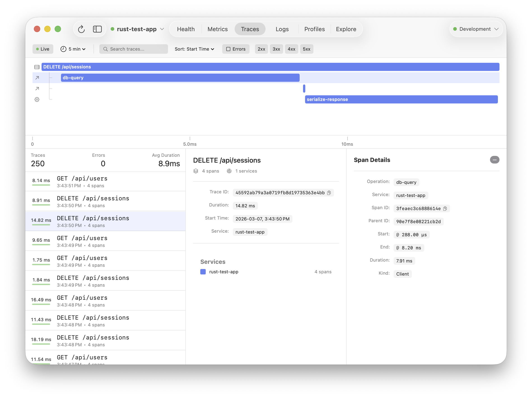532x398 pixels.
Task: Click the gear icon beside the serialize-response row
Action: [37, 99]
